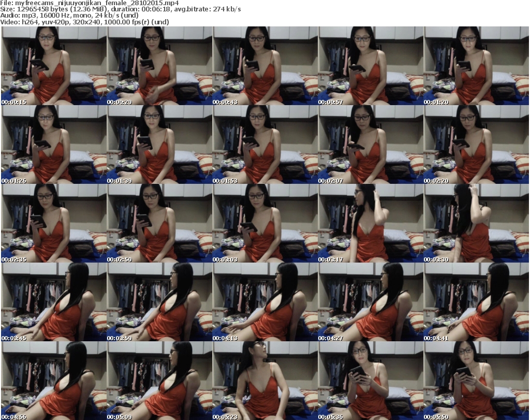This screenshot has height=420, width=530.
Task: Pick the preview frame 00:02:35
Action: click(54, 223)
